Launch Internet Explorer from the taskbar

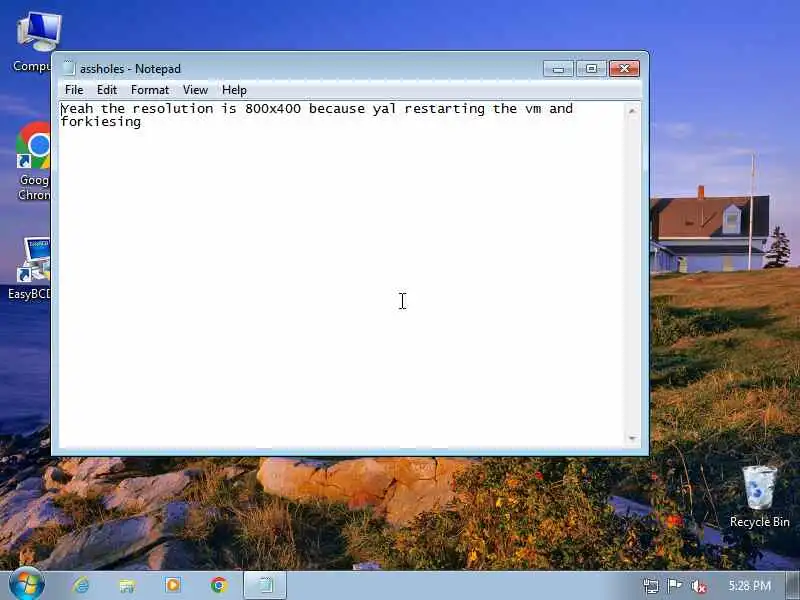[x=81, y=585]
